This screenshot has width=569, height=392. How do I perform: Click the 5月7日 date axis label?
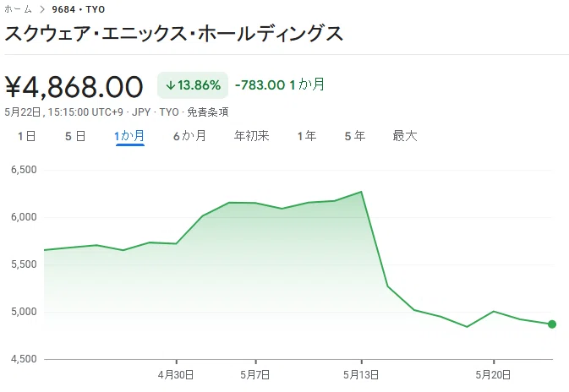click(255, 374)
